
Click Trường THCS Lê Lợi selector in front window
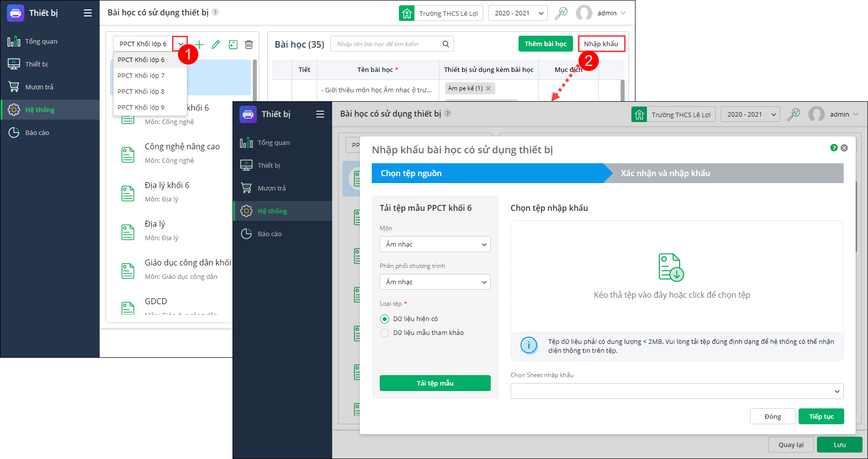674,114
